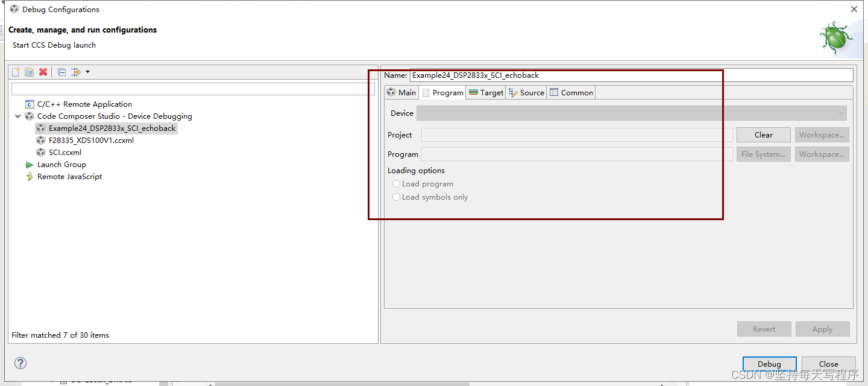Delete the selected launch configuration

point(43,72)
